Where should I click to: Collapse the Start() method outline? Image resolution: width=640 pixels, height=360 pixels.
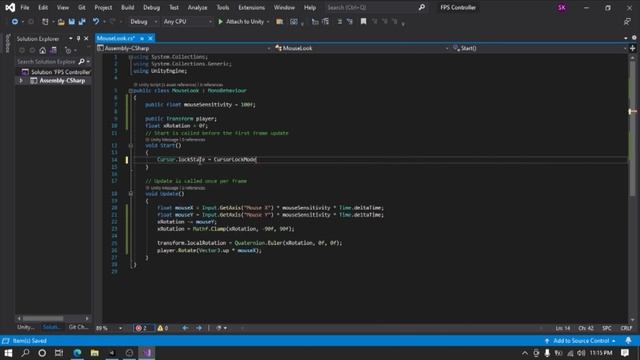[x=131, y=145]
